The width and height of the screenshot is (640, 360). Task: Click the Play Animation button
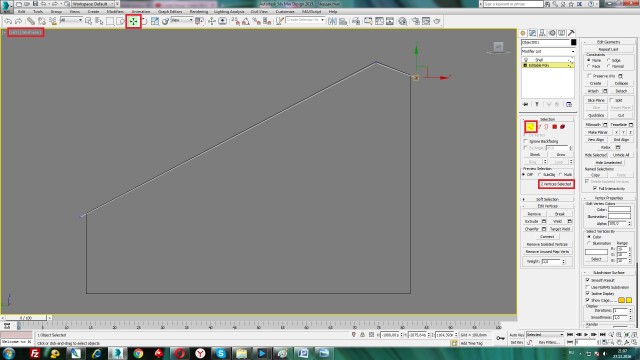click(x=586, y=335)
